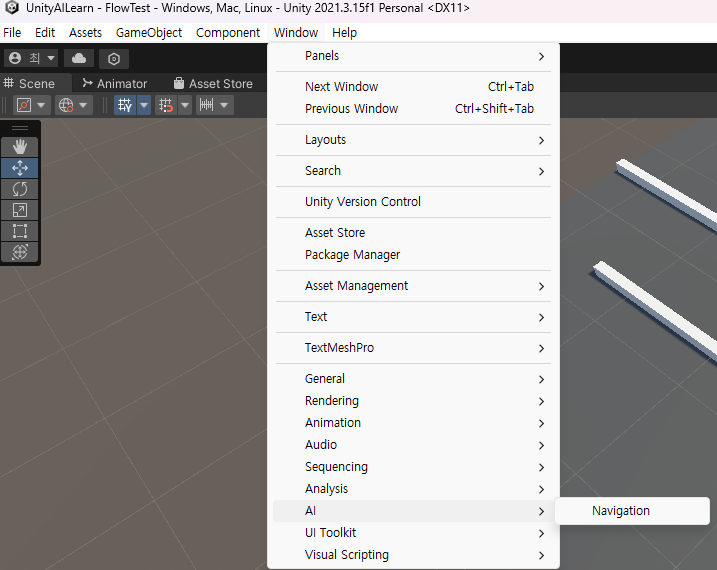717x570 pixels.
Task: Select the Move tool
Action: [20, 168]
